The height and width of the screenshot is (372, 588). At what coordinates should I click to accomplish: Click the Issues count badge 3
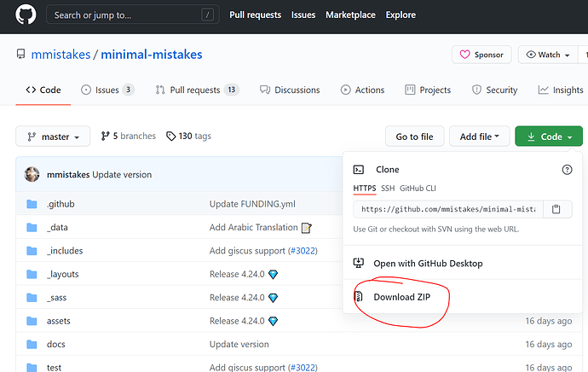pyautogui.click(x=128, y=90)
